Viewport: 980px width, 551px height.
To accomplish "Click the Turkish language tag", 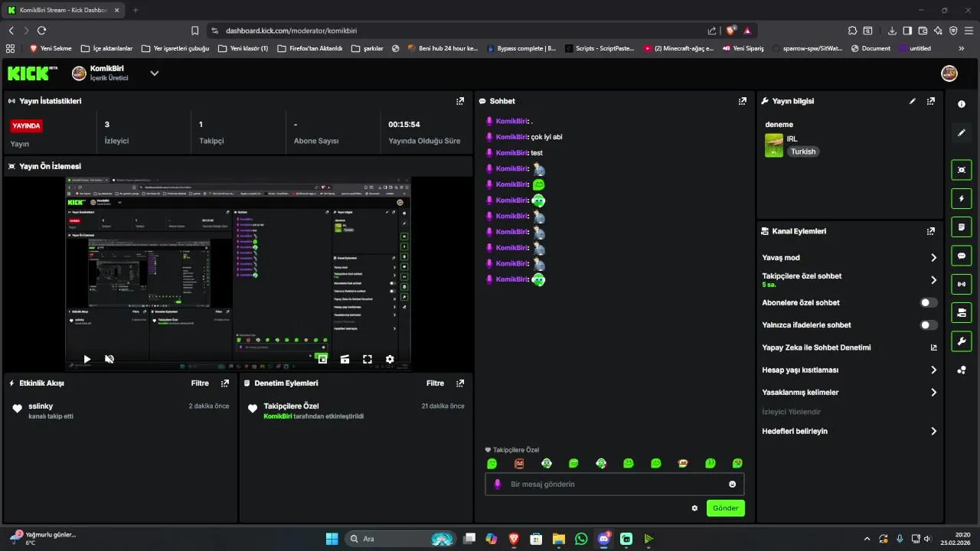I will [x=803, y=152].
